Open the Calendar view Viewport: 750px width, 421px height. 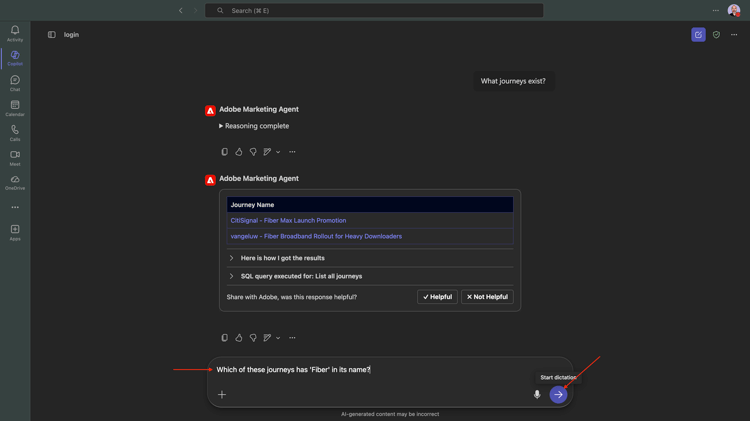click(15, 108)
